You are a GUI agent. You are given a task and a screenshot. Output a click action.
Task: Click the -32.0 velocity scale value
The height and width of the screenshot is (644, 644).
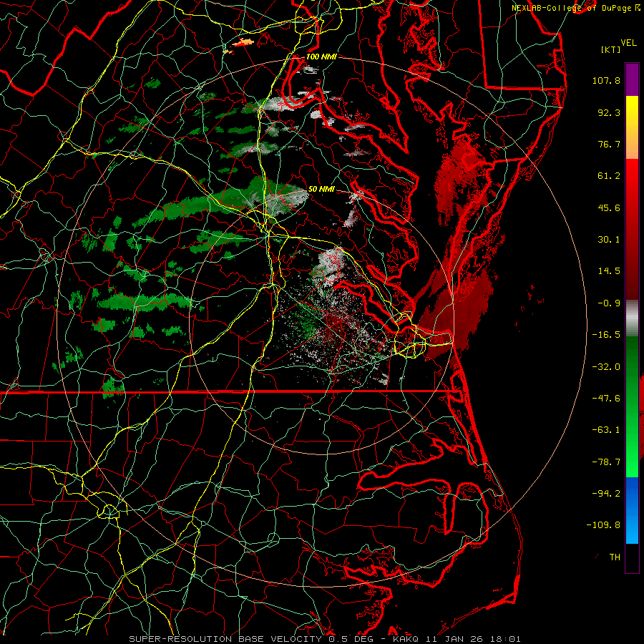pyautogui.click(x=606, y=367)
